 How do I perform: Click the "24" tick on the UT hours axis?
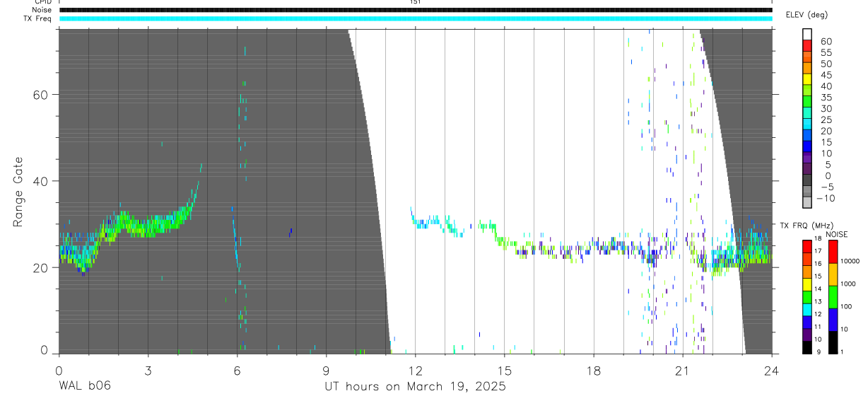coord(771,370)
